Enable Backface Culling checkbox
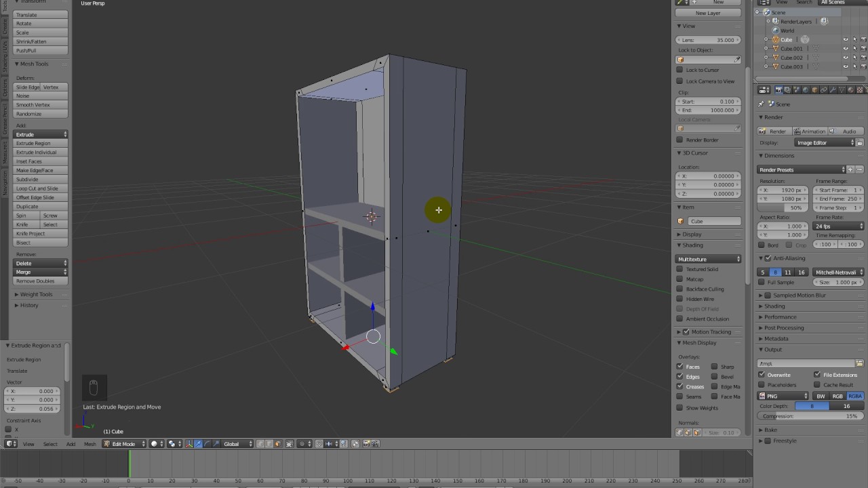Viewport: 868px width, 488px height. (679, 289)
